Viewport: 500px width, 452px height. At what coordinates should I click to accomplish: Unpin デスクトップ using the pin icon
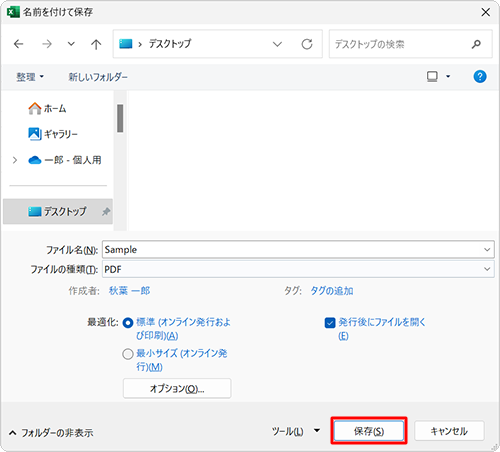pos(106,212)
